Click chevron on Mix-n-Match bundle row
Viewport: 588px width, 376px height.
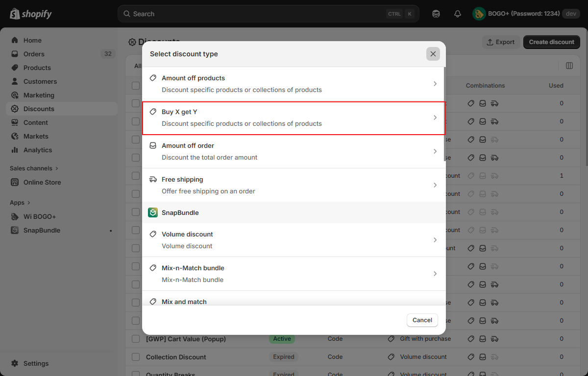435,274
